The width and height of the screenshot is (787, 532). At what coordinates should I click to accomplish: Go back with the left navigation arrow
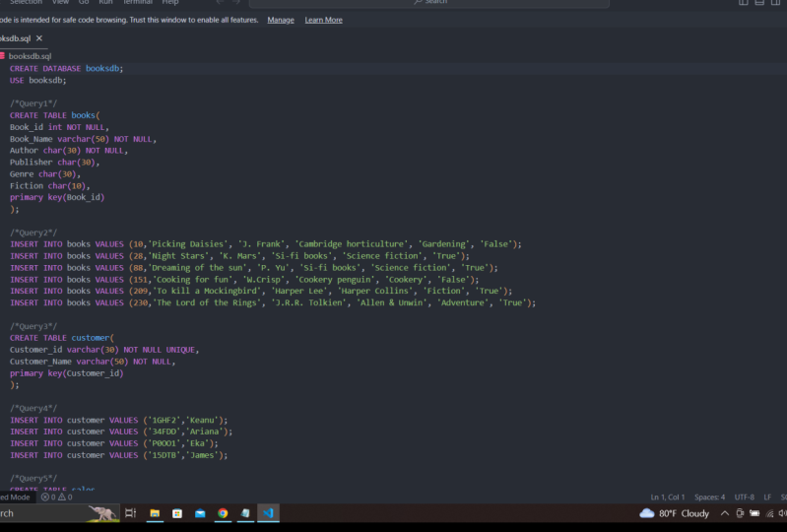(x=220, y=3)
